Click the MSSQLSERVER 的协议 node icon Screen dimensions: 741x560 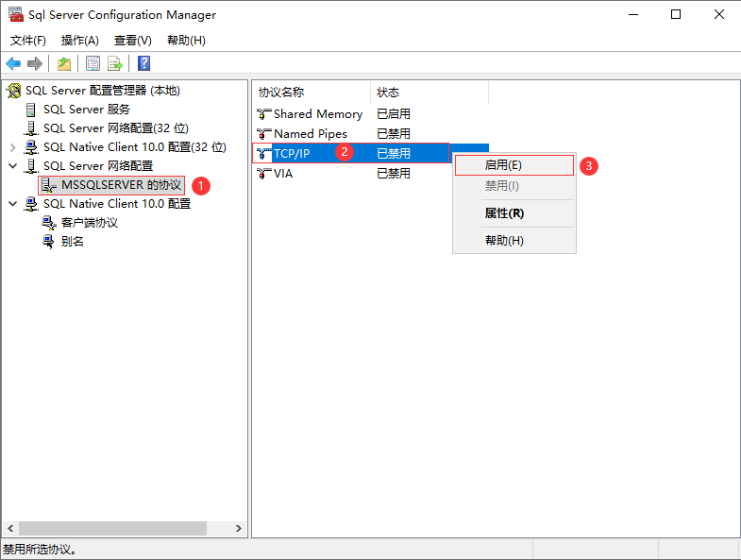[x=49, y=185]
